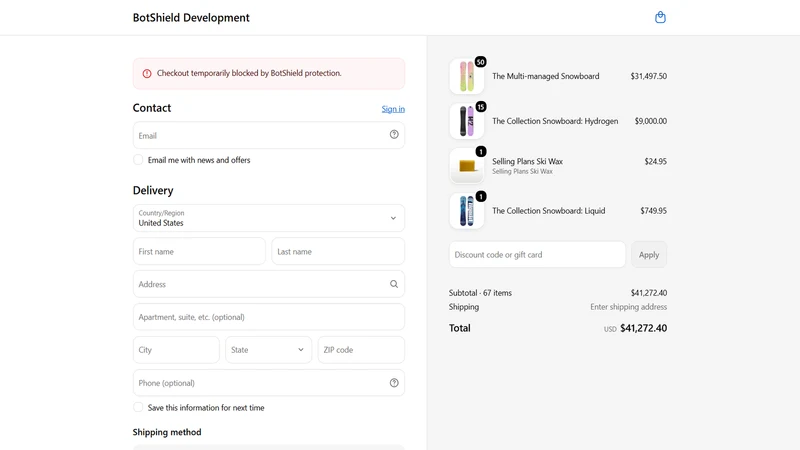Focus the Apartment, suite, etc. field
Screen dimensions: 800x450
pyautogui.click(x=269, y=317)
